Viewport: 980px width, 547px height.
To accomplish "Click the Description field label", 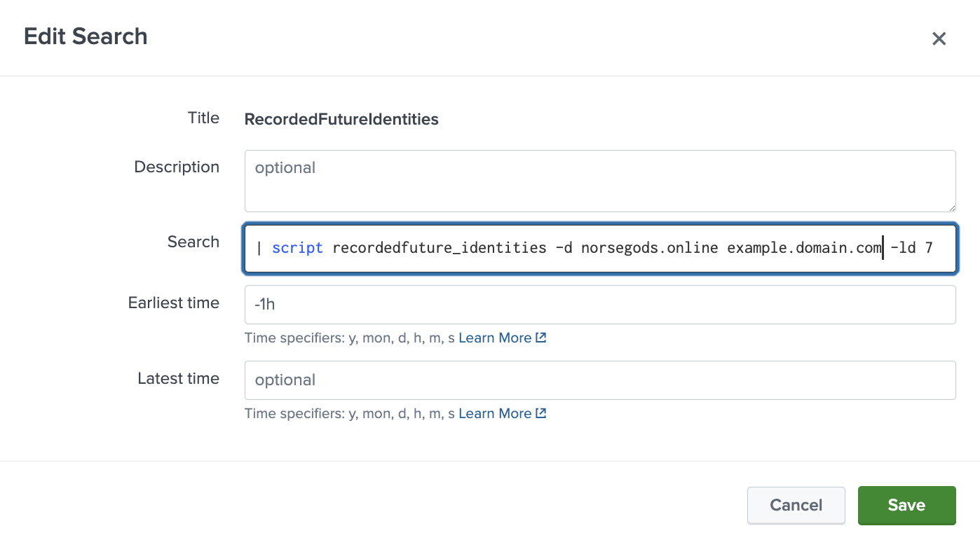I will (x=177, y=167).
